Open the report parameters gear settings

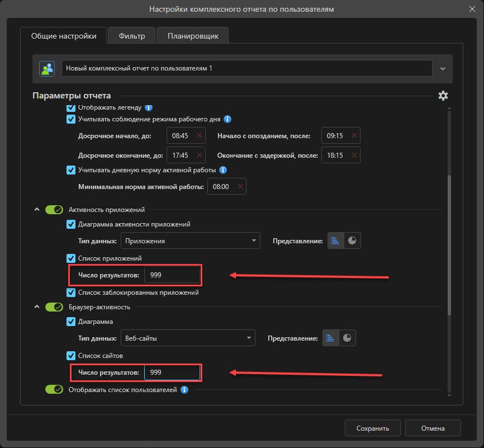coord(443,96)
